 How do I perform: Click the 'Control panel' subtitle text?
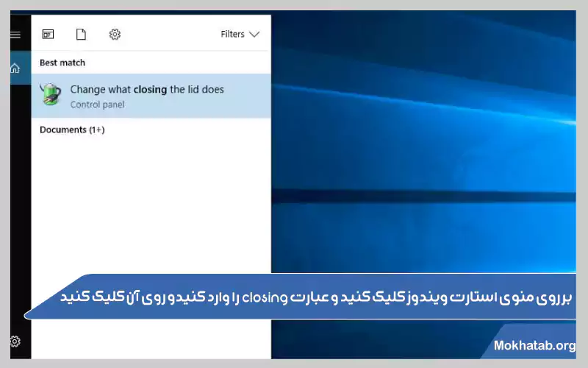98,105
